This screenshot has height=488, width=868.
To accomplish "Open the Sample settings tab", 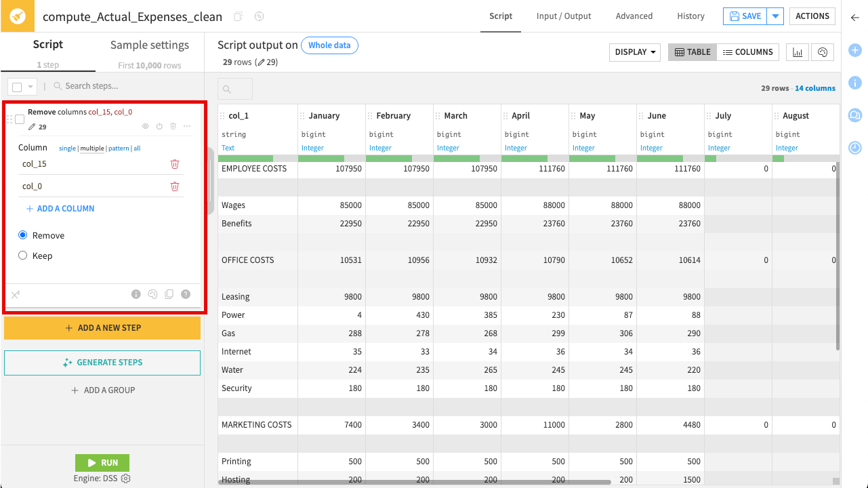I will (x=150, y=45).
